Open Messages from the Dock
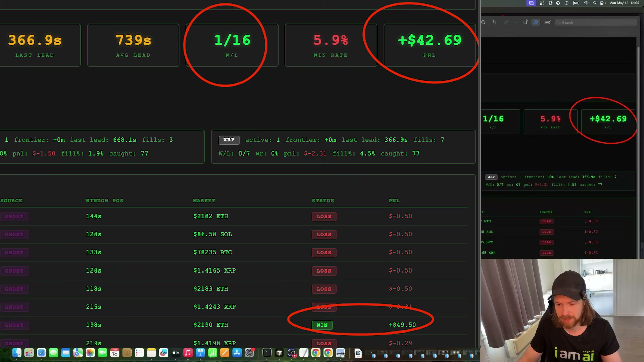This screenshot has height=362, width=644. (x=53, y=353)
